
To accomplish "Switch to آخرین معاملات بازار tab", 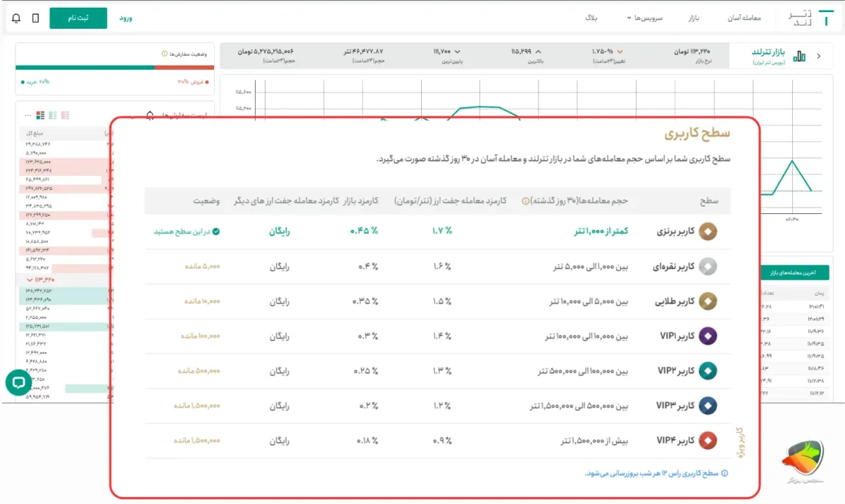I will click(794, 273).
